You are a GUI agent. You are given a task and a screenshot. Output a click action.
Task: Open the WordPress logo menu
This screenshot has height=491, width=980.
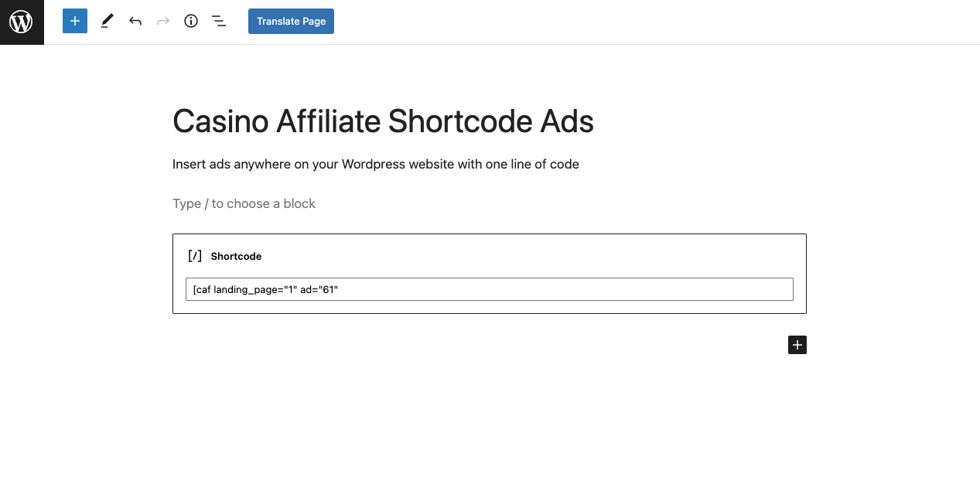(22, 22)
